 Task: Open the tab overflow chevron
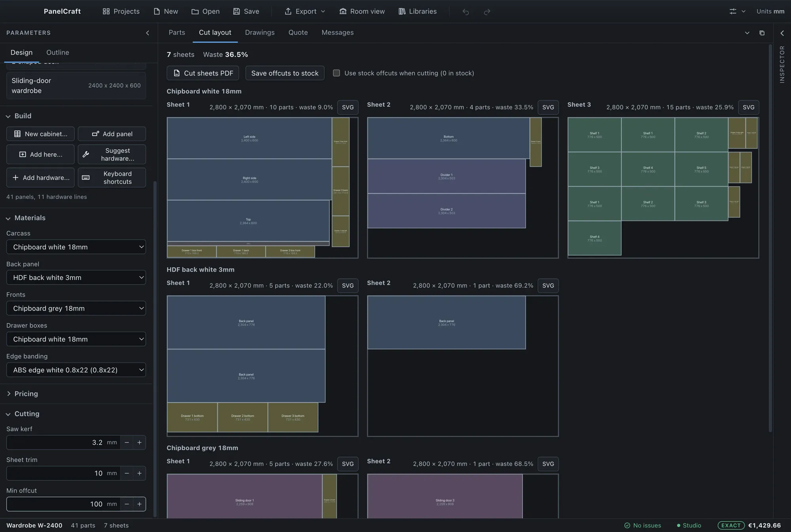click(x=747, y=33)
